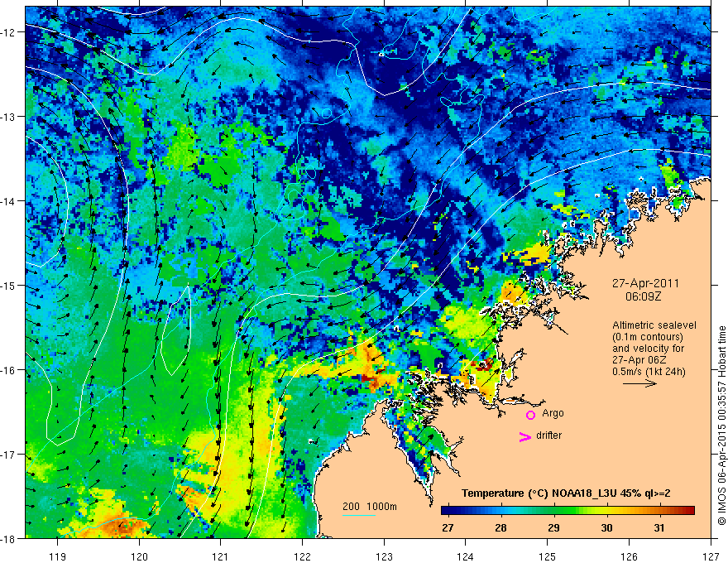Click the IMOS copyright timestamp text

(721, 425)
